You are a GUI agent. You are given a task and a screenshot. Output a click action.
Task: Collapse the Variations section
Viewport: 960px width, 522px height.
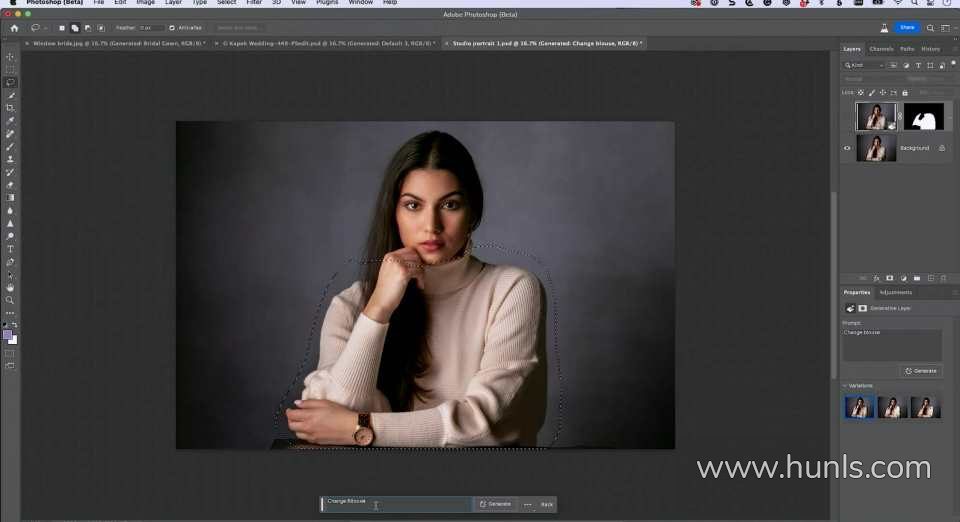pos(845,386)
